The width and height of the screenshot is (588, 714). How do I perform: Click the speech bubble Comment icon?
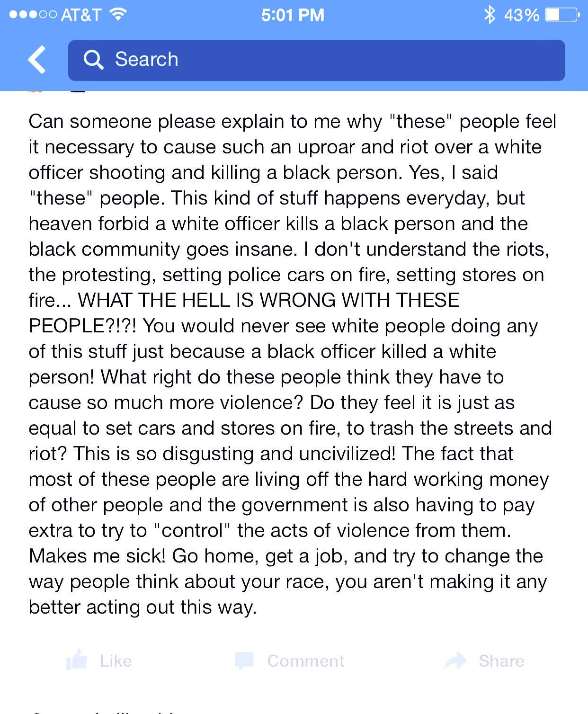(244, 660)
